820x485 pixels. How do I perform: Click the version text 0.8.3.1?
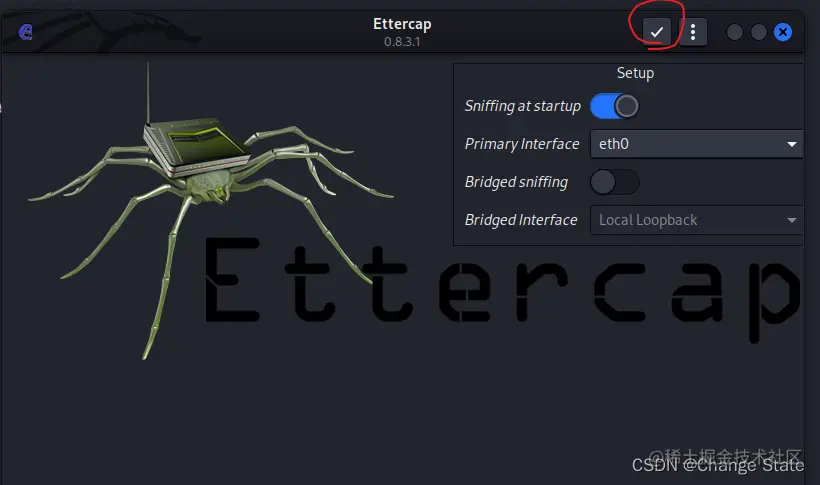pos(402,42)
